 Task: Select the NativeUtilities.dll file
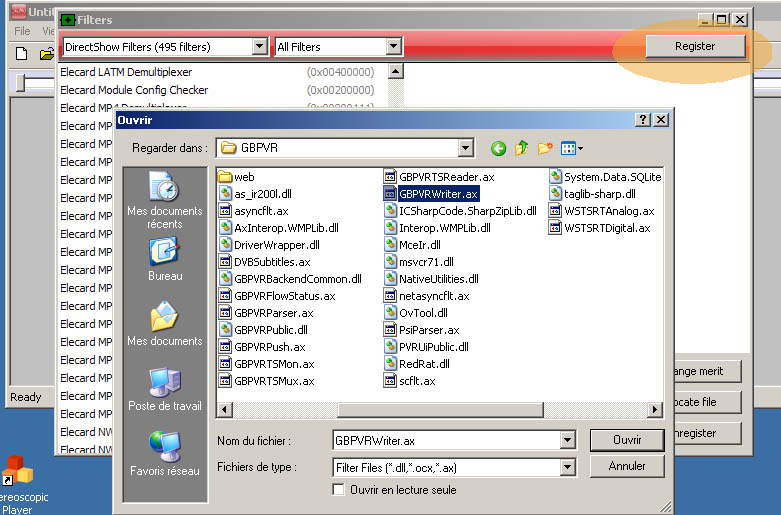click(x=432, y=279)
